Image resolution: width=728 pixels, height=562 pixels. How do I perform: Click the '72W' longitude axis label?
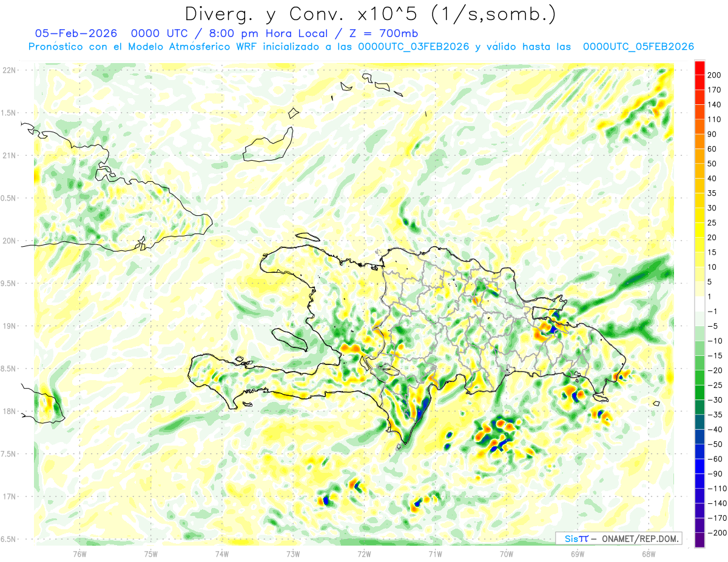[x=364, y=554]
